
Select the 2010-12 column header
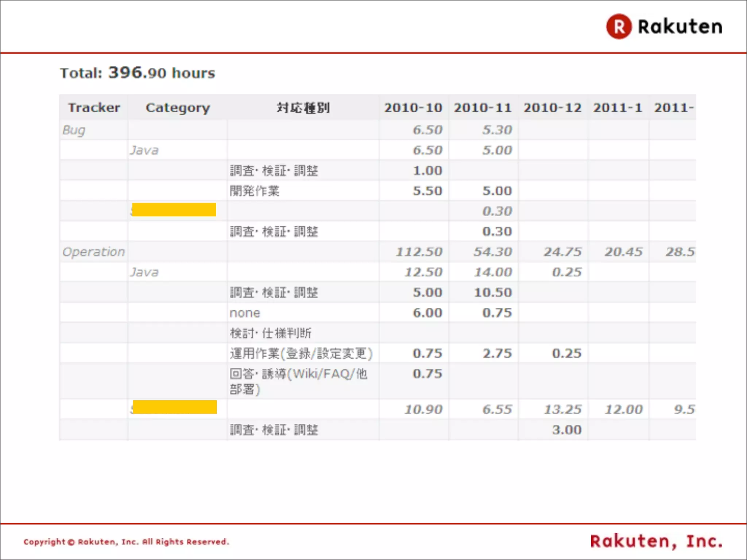[x=552, y=108]
